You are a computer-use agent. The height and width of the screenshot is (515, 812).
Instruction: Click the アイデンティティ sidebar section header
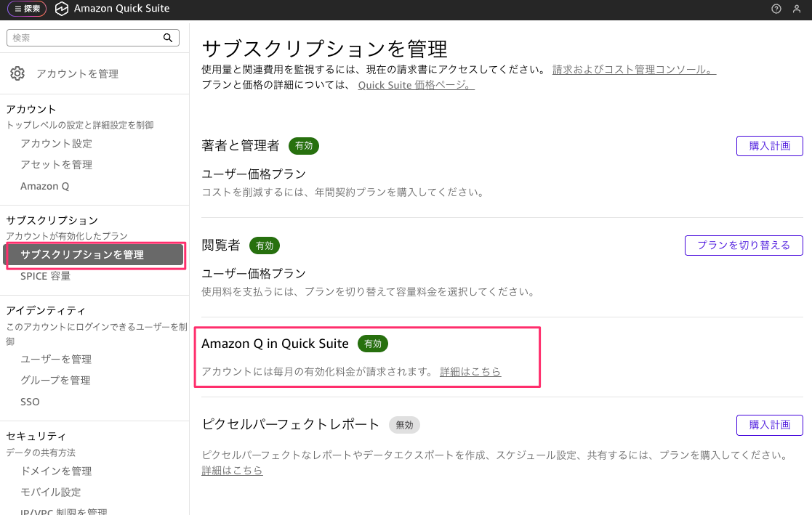tap(46, 311)
